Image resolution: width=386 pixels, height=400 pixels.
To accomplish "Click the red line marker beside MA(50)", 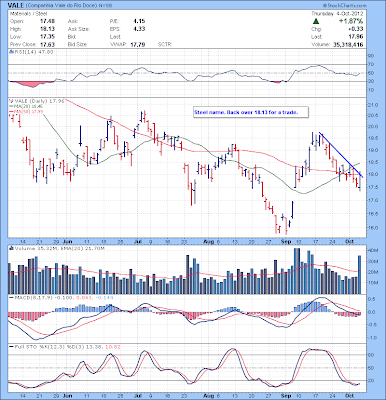I will coord(10,112).
